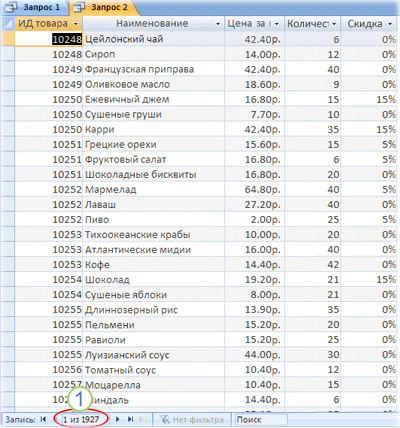Toggle the 'Нет фильтра' filter indicator
The image size is (400, 428).
[x=192, y=419]
